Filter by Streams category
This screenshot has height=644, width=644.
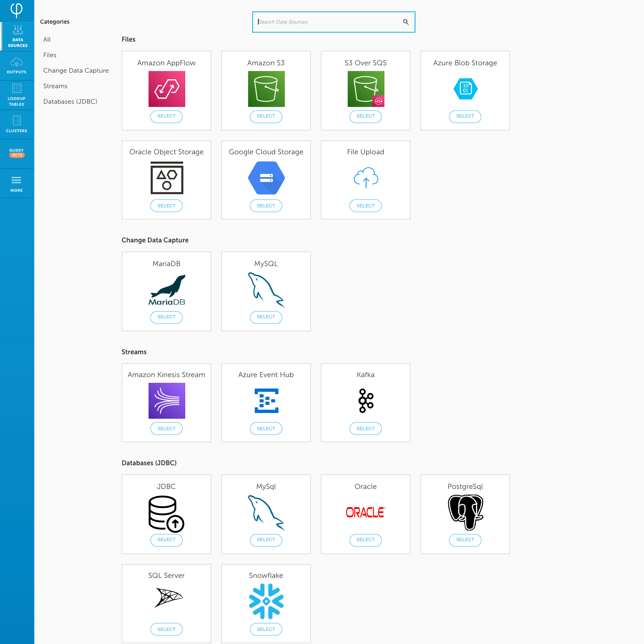pos(55,86)
